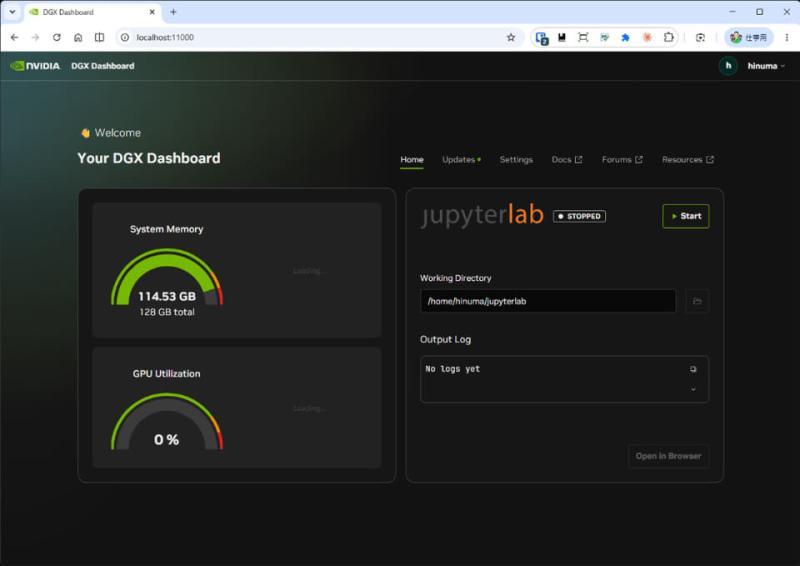The width and height of the screenshot is (800, 566).
Task: Open the Updates tab
Action: click(461, 160)
